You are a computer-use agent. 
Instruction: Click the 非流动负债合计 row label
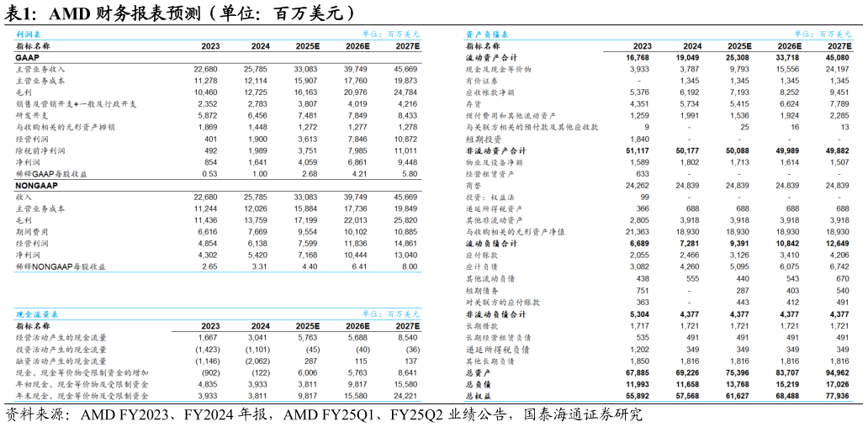(495, 314)
